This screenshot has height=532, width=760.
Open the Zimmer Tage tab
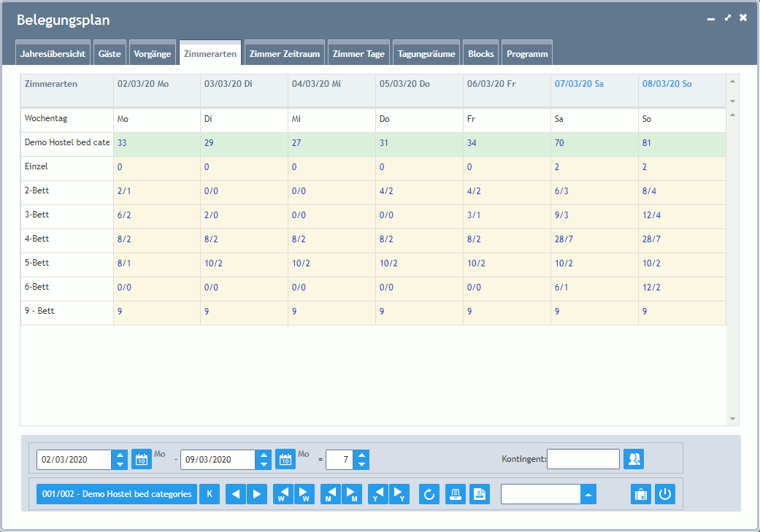tap(358, 53)
